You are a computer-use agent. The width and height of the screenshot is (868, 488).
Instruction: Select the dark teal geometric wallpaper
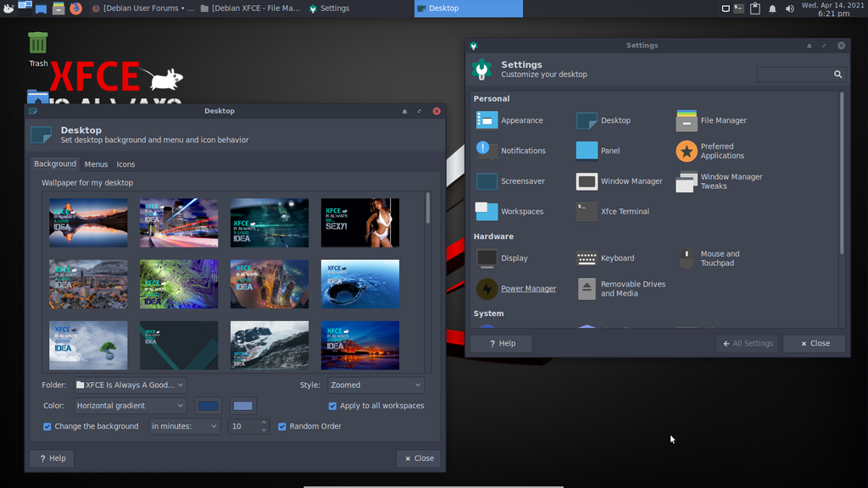click(x=179, y=346)
